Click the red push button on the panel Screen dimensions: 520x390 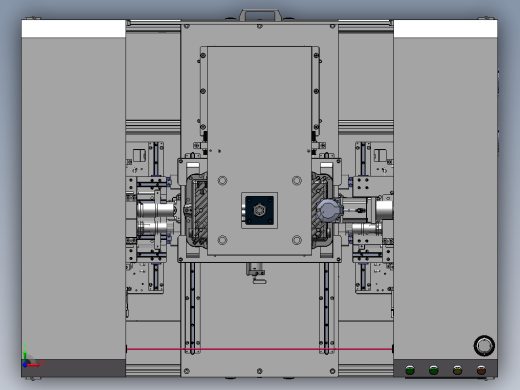[x=481, y=370]
